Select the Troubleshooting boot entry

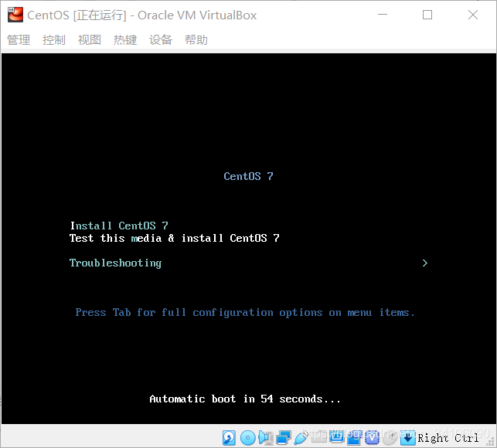(115, 263)
